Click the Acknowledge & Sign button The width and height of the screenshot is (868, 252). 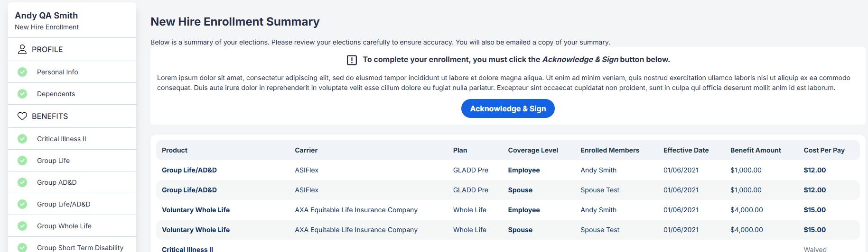tap(508, 108)
